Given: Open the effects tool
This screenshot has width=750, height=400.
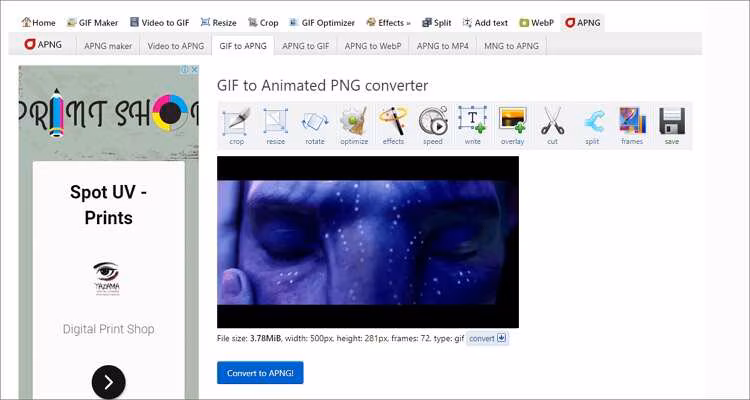Looking at the screenshot, I should 393,125.
